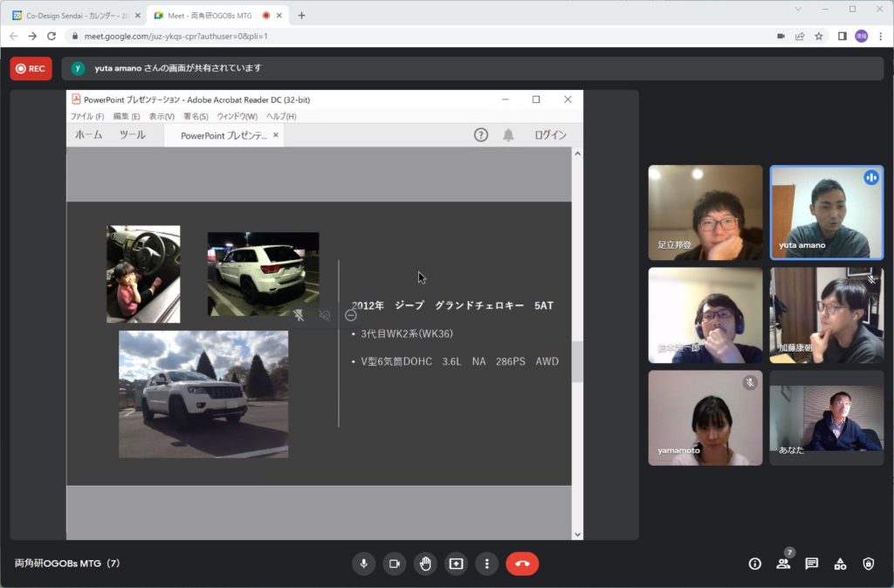The height and width of the screenshot is (588, 894).
Task: Expand the participants list showing 7 people
Action: (x=783, y=564)
